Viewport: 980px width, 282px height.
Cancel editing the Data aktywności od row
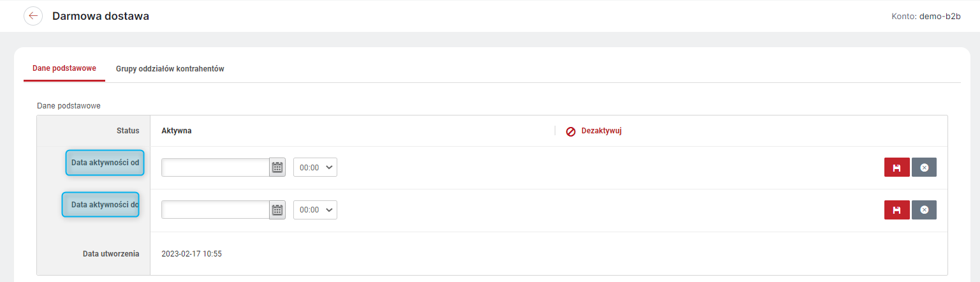tap(924, 167)
